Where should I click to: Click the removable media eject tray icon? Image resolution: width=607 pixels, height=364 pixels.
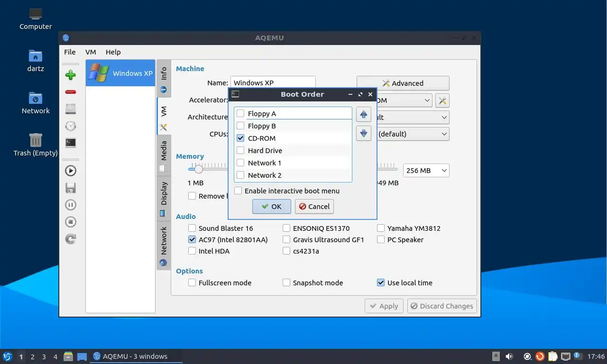click(x=496, y=356)
